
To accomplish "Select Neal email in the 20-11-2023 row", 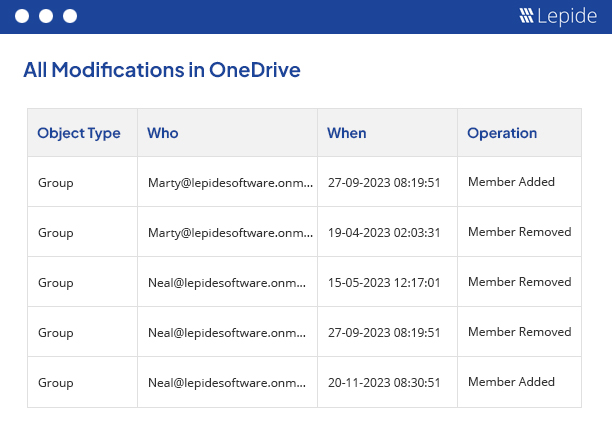I will [227, 382].
